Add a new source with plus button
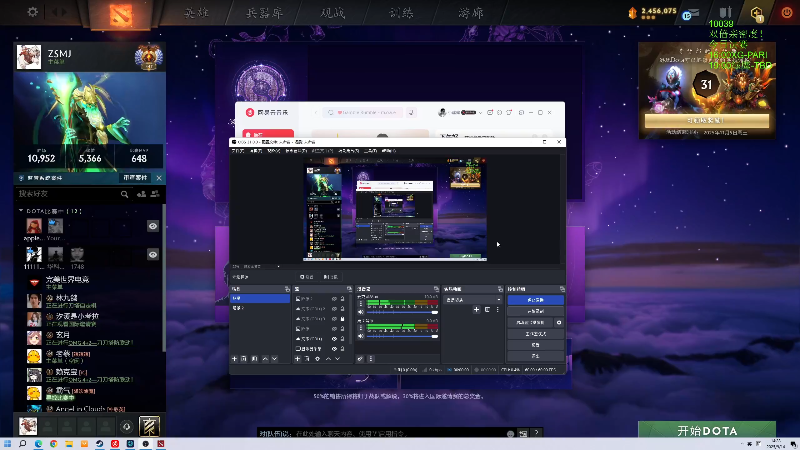 [x=297, y=359]
